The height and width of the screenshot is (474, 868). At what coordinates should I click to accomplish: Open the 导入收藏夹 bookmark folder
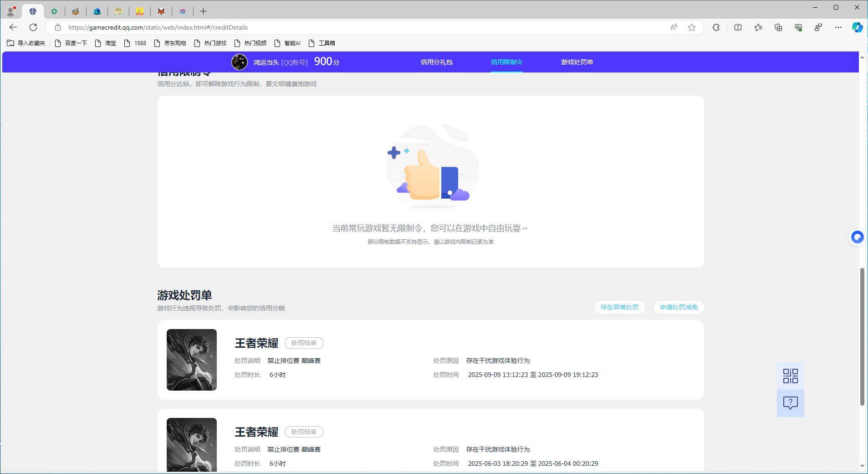click(x=26, y=43)
